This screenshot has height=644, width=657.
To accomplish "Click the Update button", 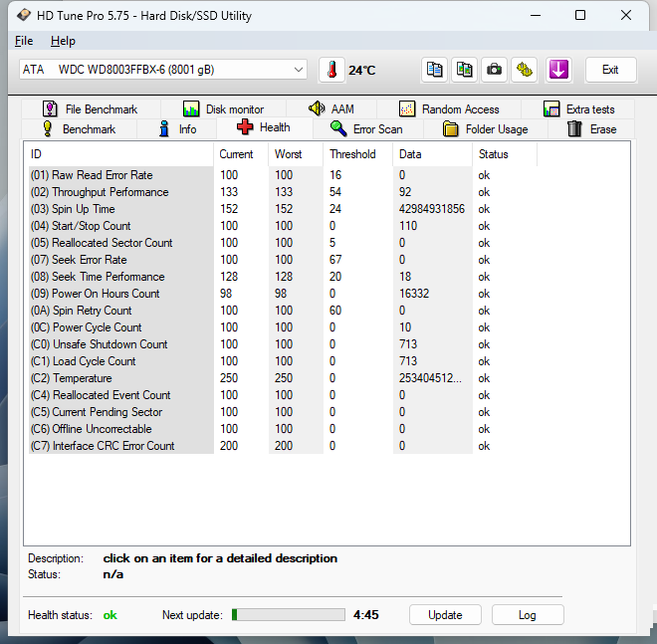I will tap(445, 615).
